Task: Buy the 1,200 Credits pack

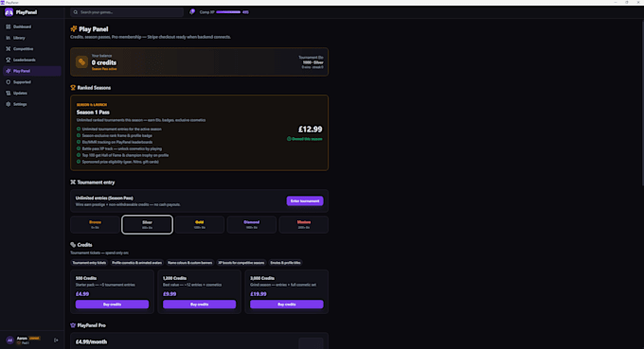Action: (199, 305)
